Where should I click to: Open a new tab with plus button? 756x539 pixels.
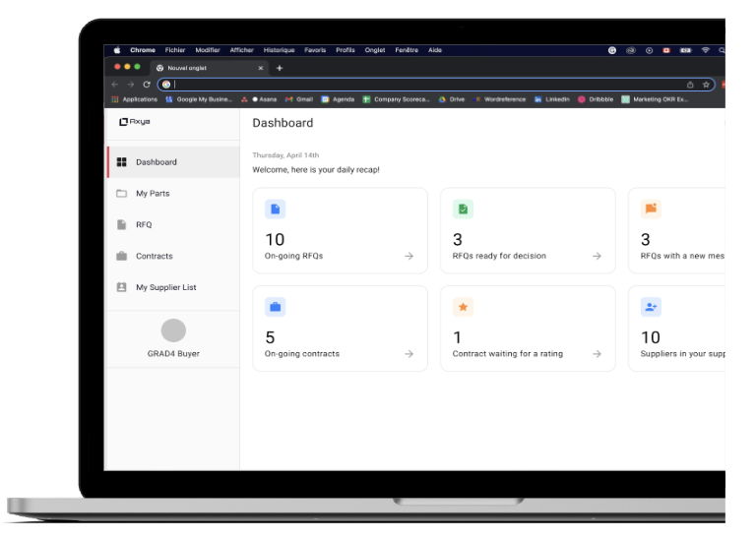[x=280, y=68]
